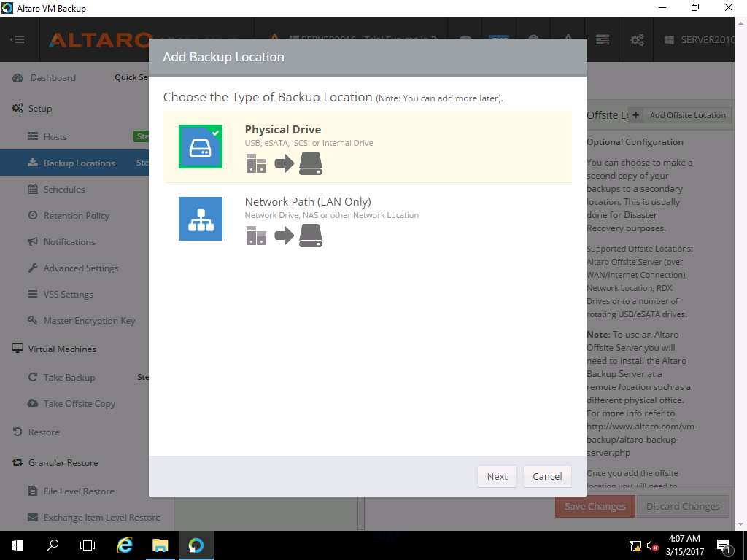Viewport: 747px width, 560px height.
Task: Open Retention Policy page
Action: pos(76,216)
